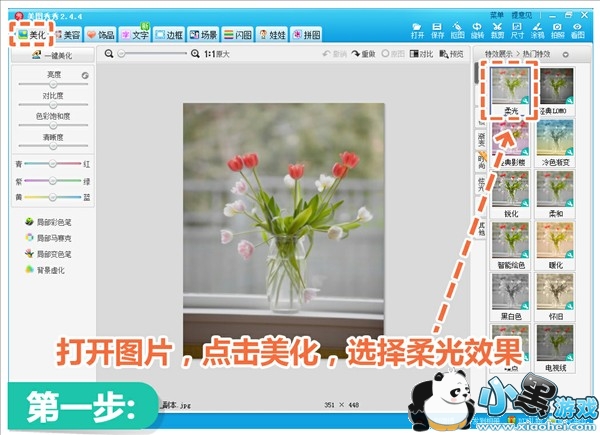Open the 文字 text tab

coord(135,35)
